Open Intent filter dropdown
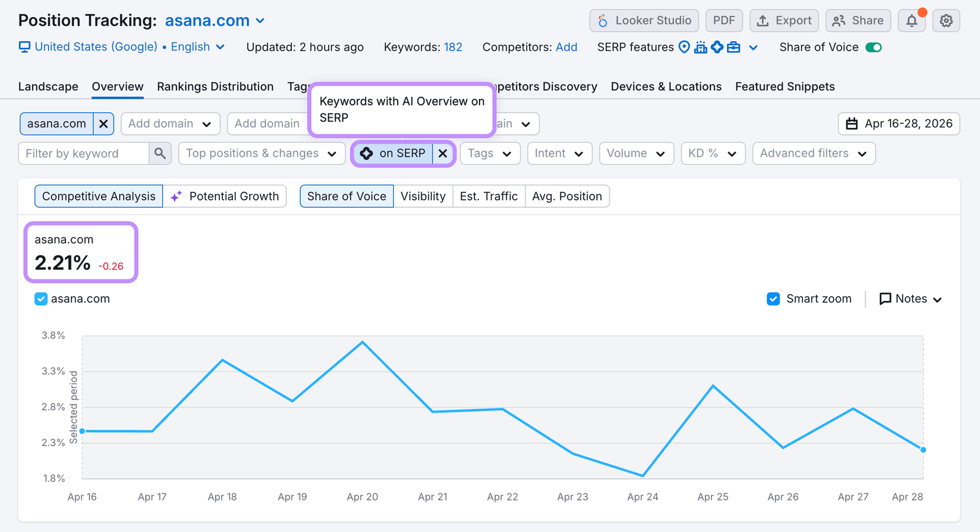 click(559, 153)
